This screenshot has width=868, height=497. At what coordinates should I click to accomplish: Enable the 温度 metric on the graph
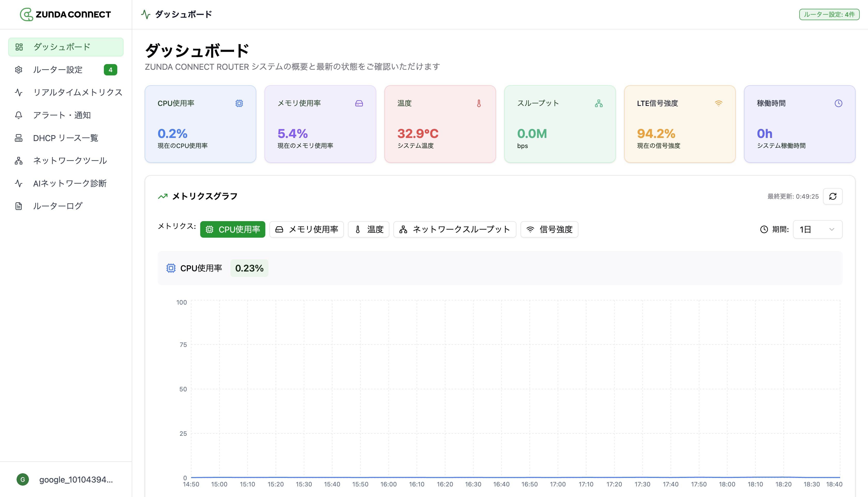(x=369, y=229)
